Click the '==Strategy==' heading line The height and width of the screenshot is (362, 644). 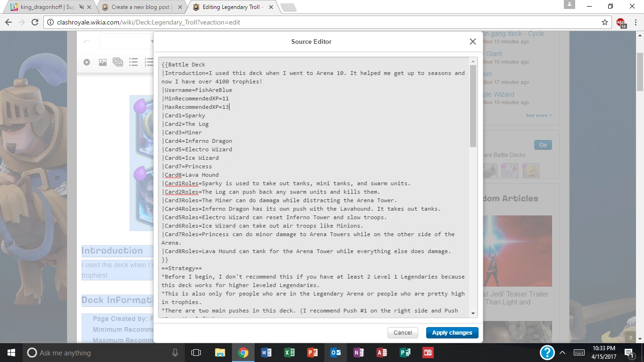pos(182,268)
